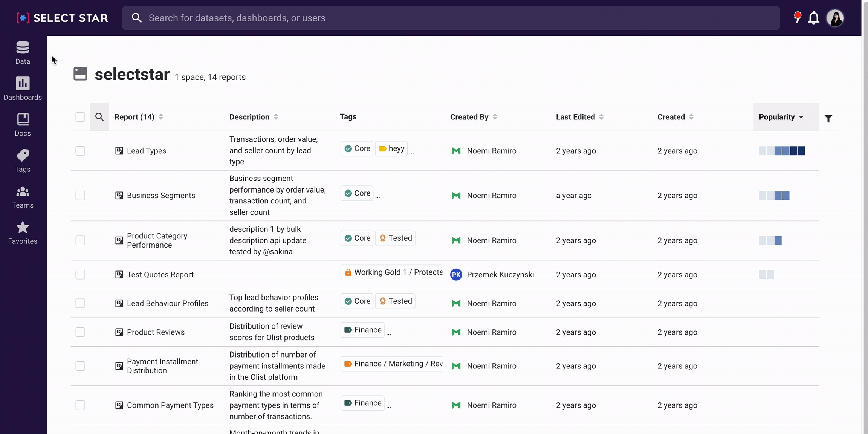This screenshot has width=868, height=434.
Task: Select the Test Quotes Report checkbox
Action: tap(80, 275)
